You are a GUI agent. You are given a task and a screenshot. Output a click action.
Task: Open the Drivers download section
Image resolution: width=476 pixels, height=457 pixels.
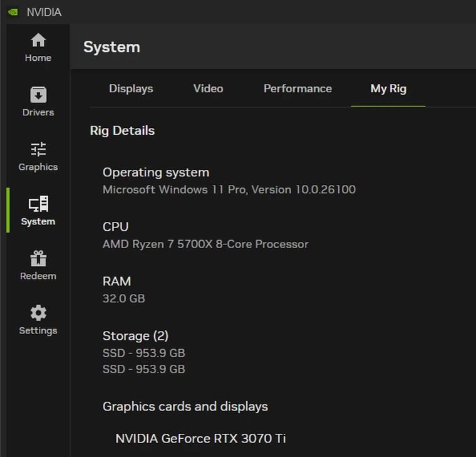click(x=38, y=102)
